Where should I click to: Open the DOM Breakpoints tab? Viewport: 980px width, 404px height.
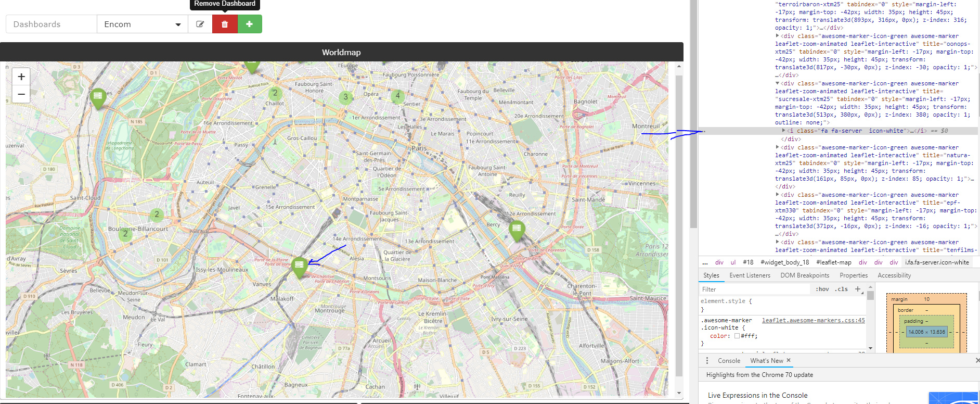tap(805, 275)
